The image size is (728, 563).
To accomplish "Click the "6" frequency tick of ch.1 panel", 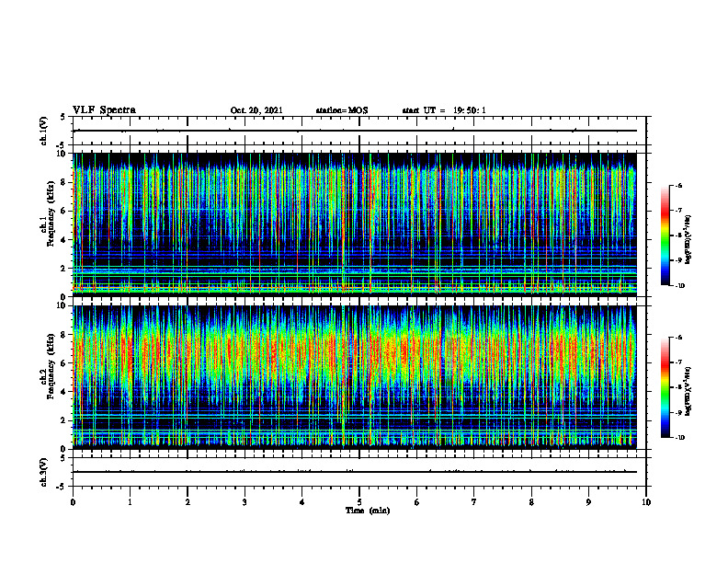I will point(64,211).
